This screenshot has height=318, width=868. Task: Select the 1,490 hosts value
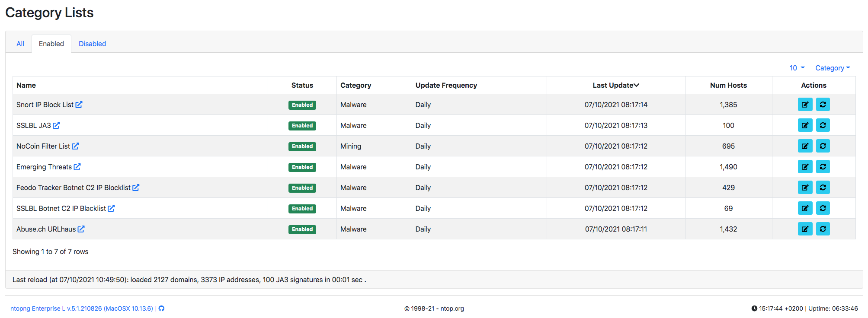pyautogui.click(x=728, y=167)
